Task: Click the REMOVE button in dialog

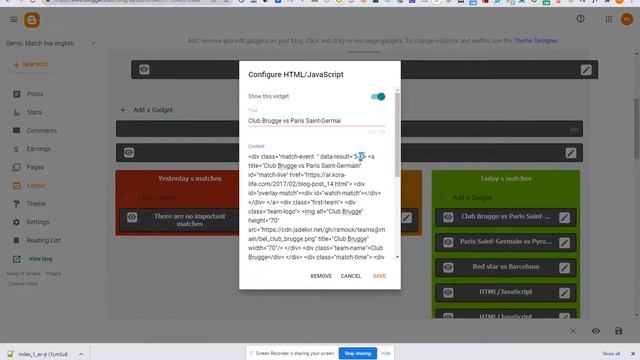Action: (x=321, y=276)
